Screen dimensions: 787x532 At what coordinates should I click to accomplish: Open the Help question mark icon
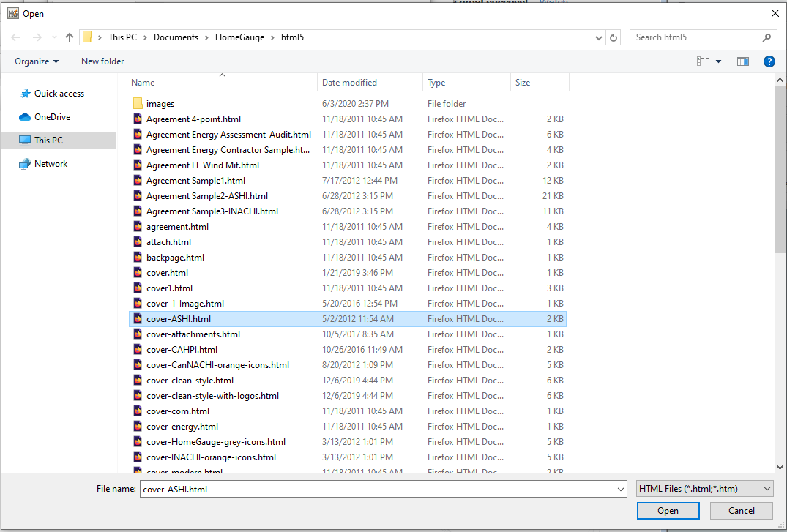[x=769, y=61]
